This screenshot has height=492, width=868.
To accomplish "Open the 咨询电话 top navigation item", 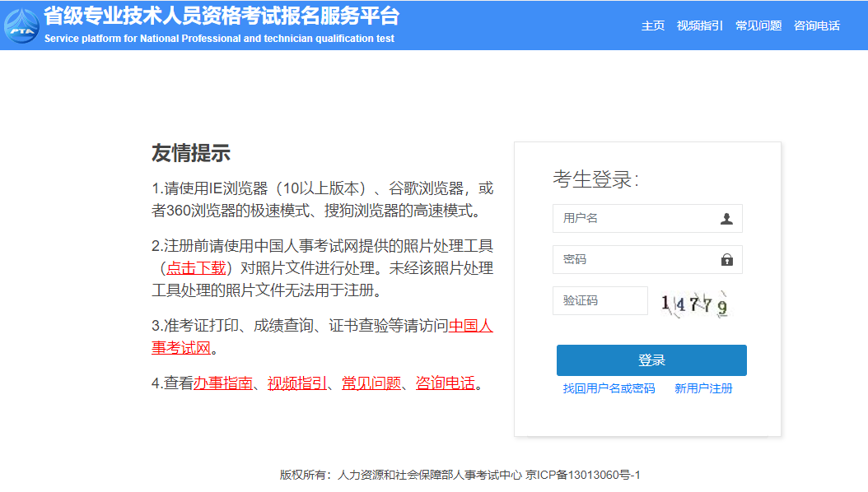I will tap(817, 26).
